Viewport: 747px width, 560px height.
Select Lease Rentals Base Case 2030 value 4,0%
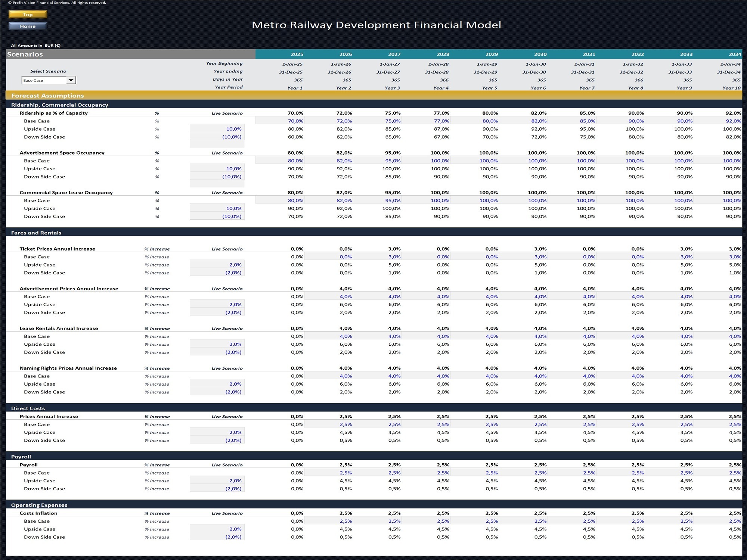coord(523,336)
